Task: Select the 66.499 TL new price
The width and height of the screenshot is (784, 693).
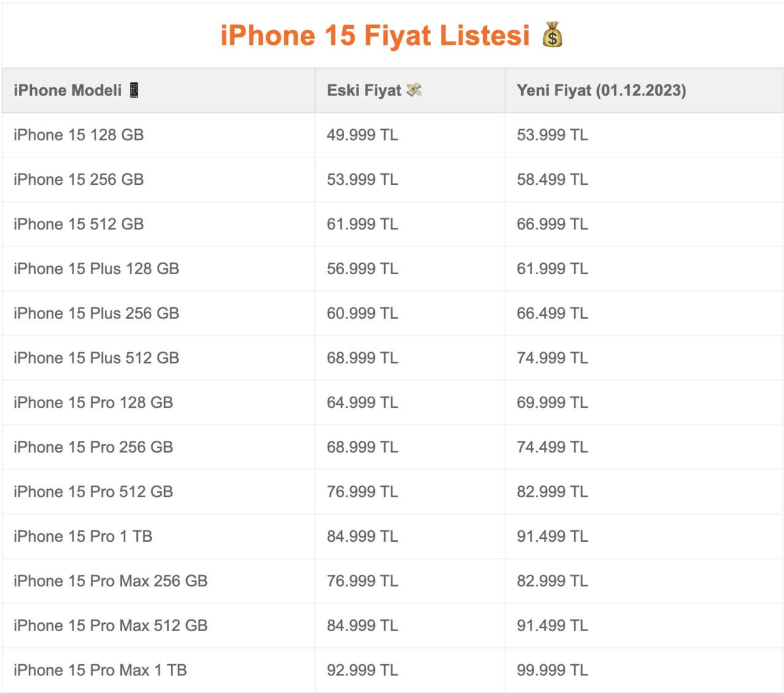Action: (x=552, y=313)
